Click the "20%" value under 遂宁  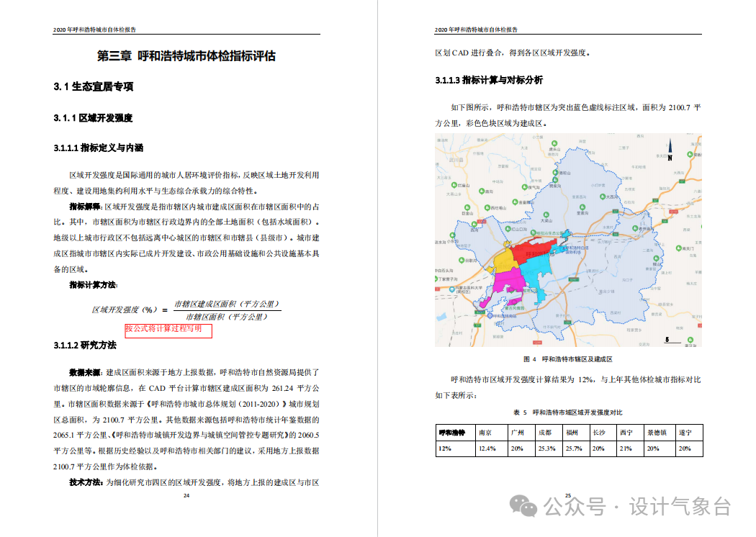click(685, 448)
